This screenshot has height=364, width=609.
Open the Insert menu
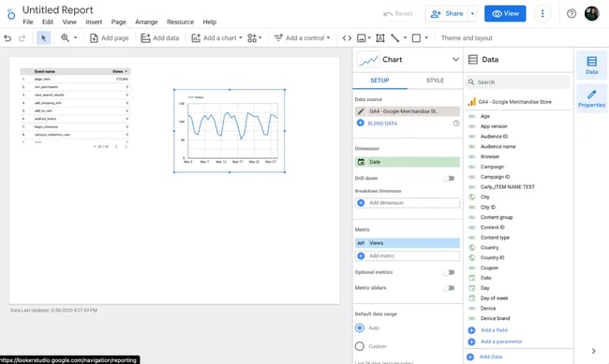pos(94,22)
